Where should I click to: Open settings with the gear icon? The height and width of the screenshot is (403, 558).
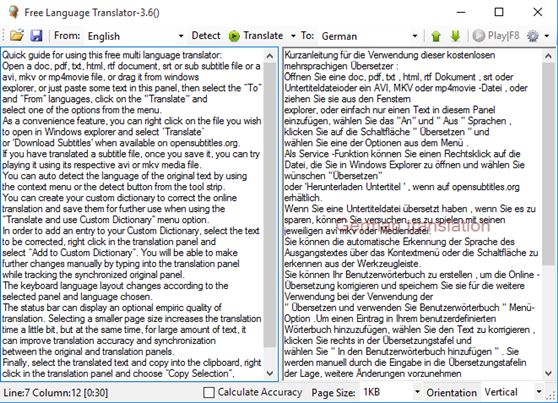pyautogui.click(x=533, y=36)
